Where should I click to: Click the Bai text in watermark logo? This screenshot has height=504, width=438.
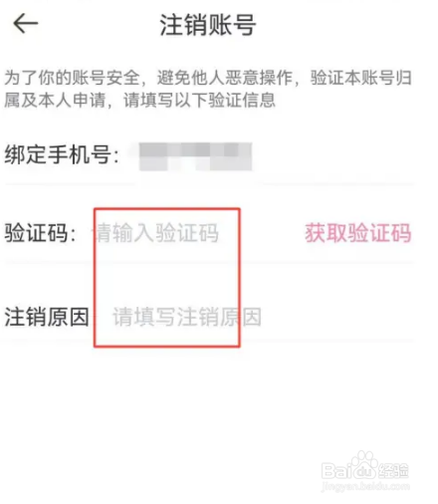[337, 470]
